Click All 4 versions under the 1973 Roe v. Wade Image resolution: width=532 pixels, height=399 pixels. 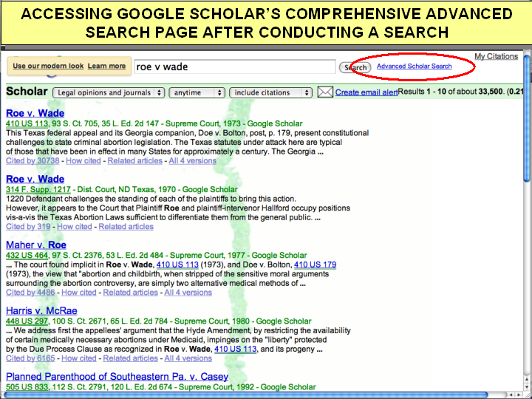(192, 160)
